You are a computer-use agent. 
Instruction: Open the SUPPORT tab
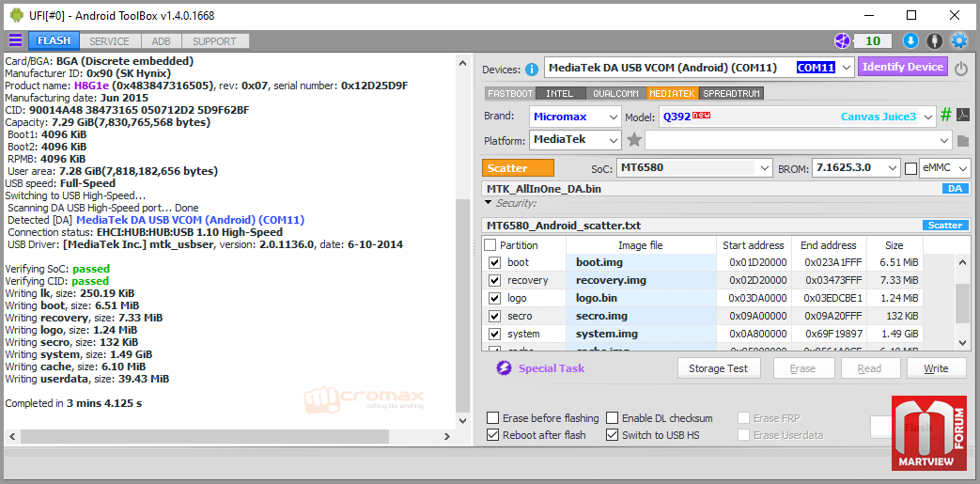(214, 41)
